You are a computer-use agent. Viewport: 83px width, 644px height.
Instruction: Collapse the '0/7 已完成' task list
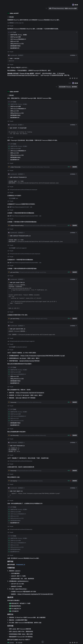pyautogui.click(x=77, y=32)
